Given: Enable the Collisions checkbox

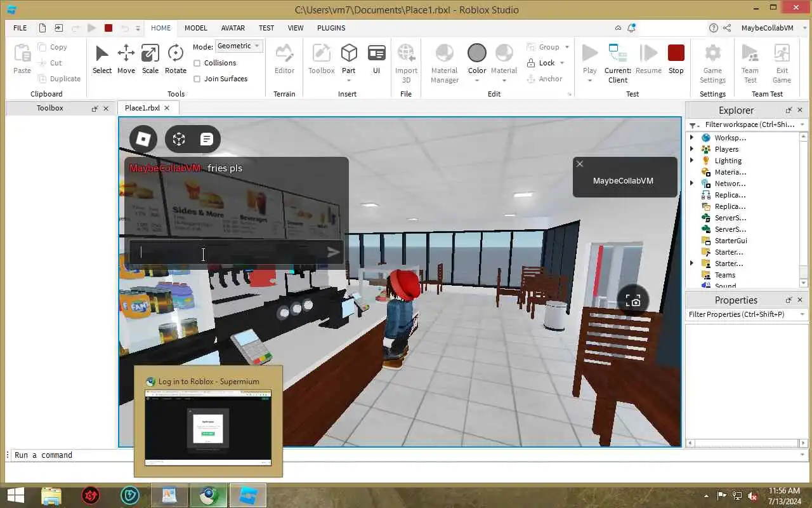Looking at the screenshot, I should coord(197,63).
